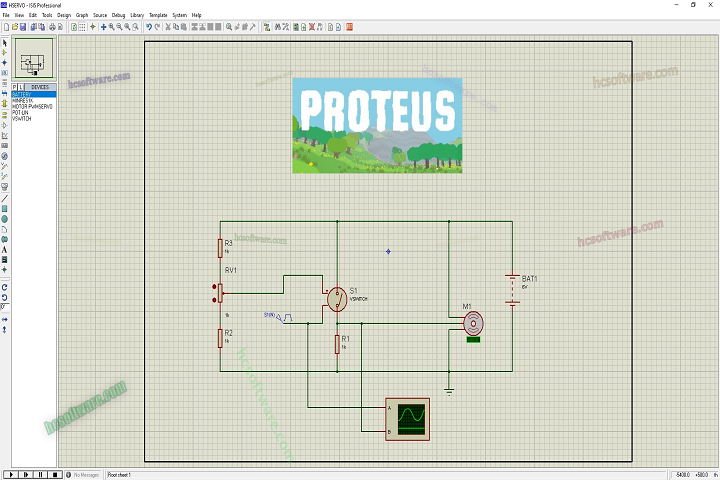Click the Rotate Clockwise icon
The width and height of the screenshot is (720, 480).
pos(5,288)
